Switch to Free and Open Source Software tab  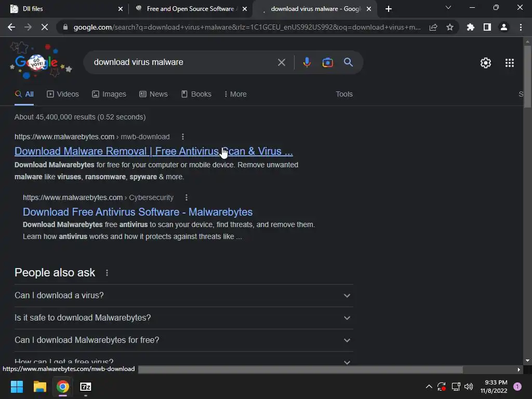point(190,9)
